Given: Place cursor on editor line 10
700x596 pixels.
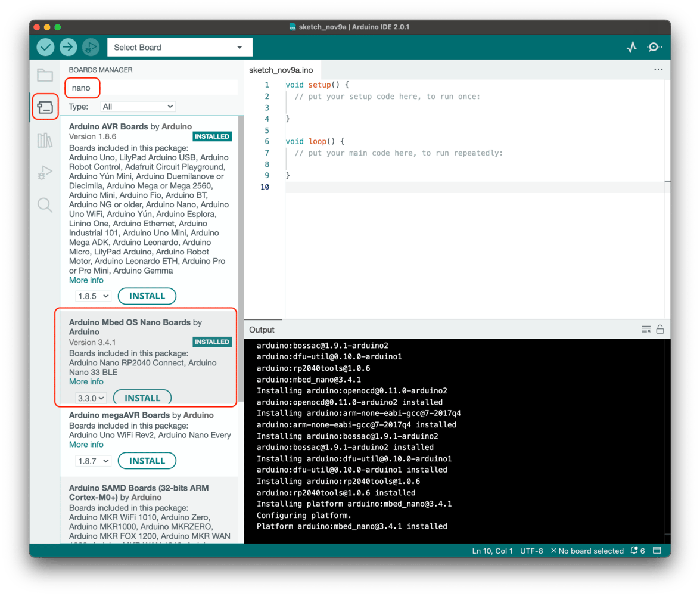Looking at the screenshot, I should click(x=475, y=187).
